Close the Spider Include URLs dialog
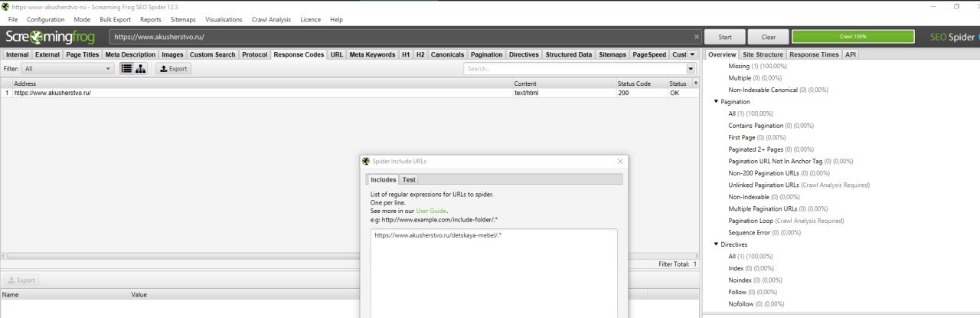The height and width of the screenshot is (318, 980). pyautogui.click(x=620, y=162)
